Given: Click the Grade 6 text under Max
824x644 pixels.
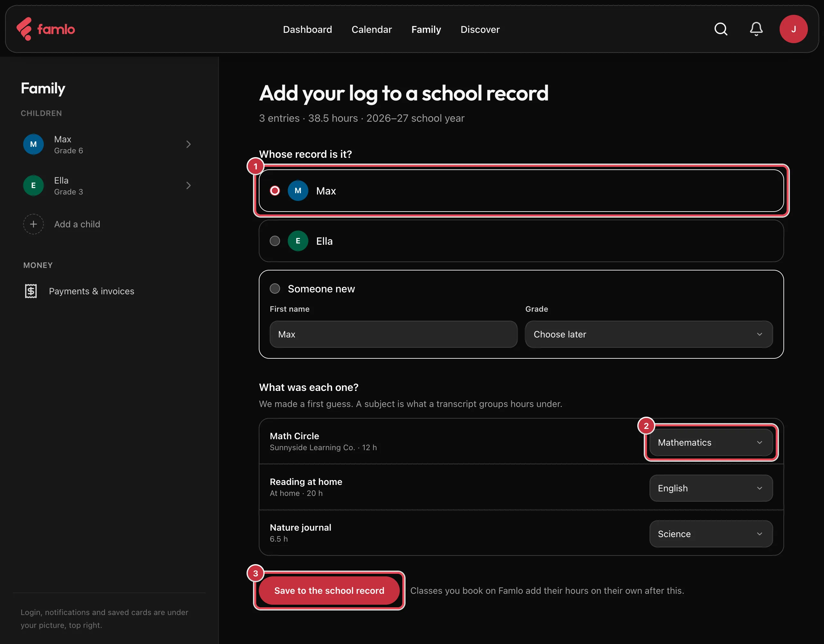Looking at the screenshot, I should pyautogui.click(x=68, y=151).
